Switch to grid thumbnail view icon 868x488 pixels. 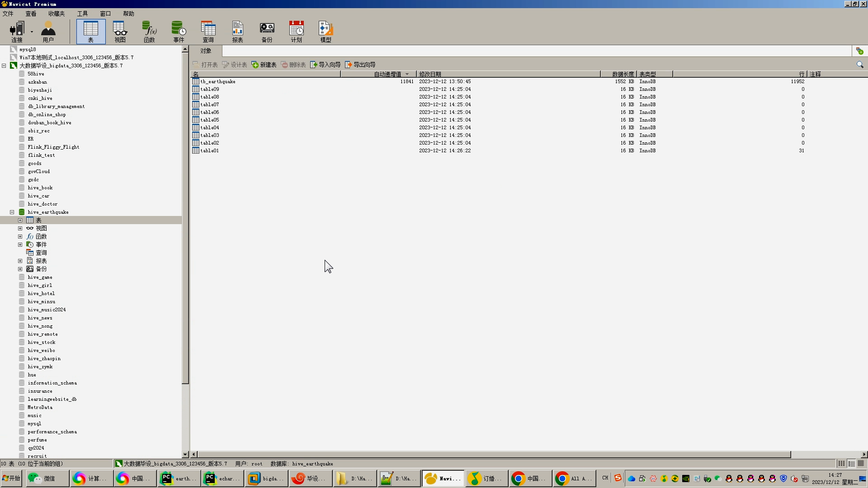coord(841,464)
